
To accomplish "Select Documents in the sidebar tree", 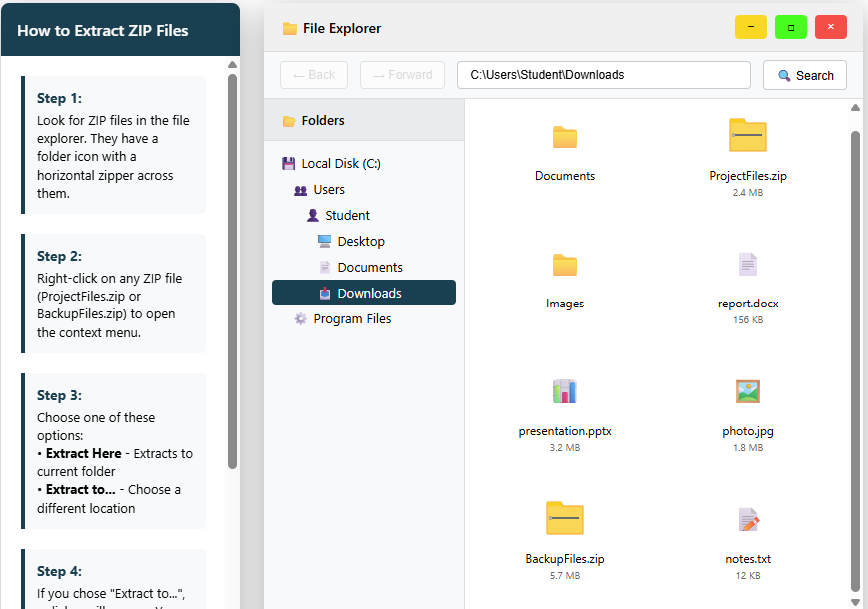I will (x=369, y=268).
